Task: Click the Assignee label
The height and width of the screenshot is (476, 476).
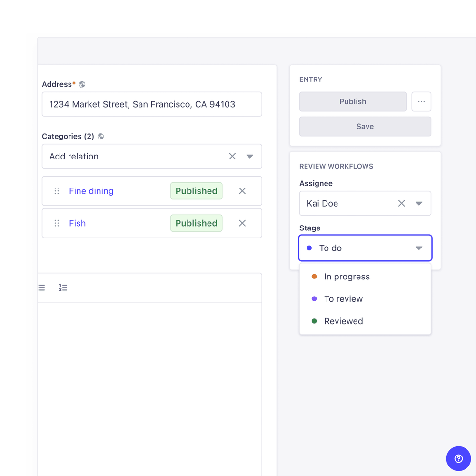Action: [x=316, y=183]
